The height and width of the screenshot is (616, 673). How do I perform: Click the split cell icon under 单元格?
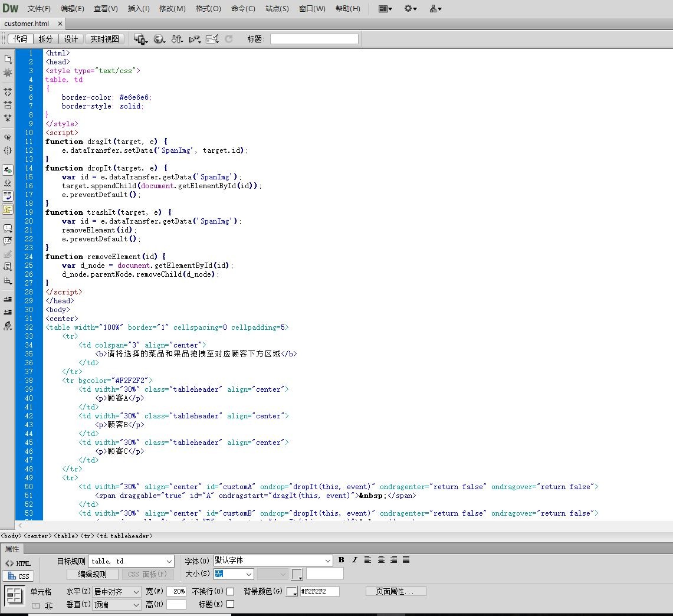pos(48,605)
